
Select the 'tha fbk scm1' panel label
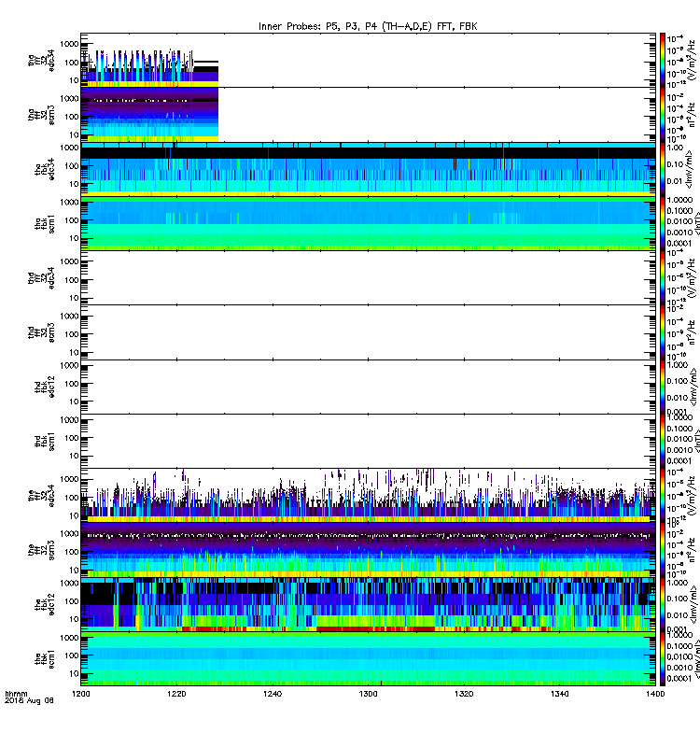tap(44, 224)
